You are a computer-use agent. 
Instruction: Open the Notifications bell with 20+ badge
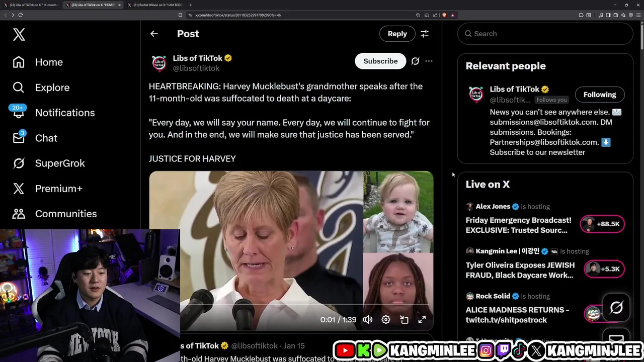[x=19, y=112]
